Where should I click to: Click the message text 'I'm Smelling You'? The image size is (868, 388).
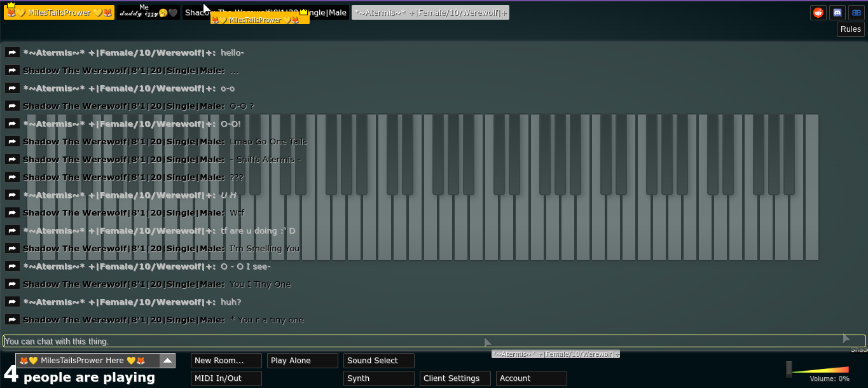tap(265, 249)
